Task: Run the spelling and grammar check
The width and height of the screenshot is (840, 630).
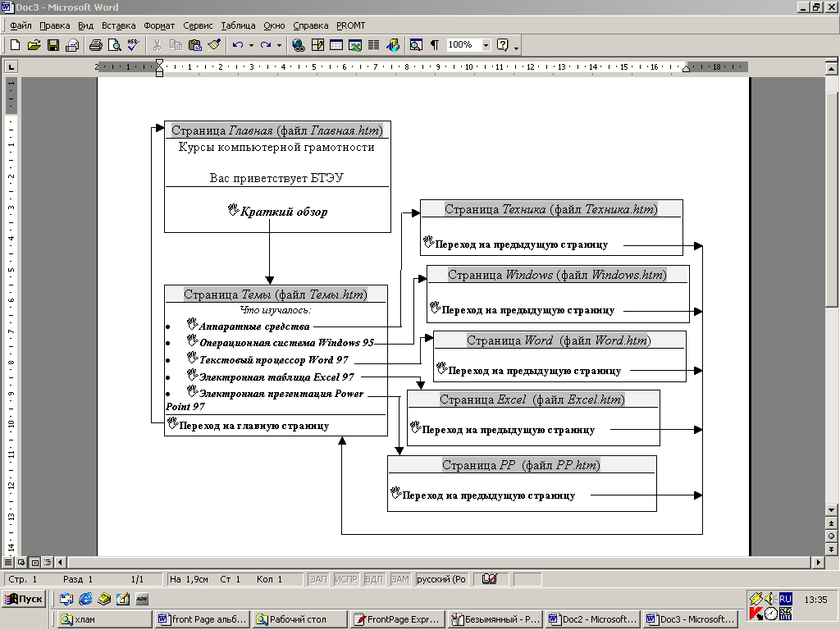Action: (x=133, y=45)
